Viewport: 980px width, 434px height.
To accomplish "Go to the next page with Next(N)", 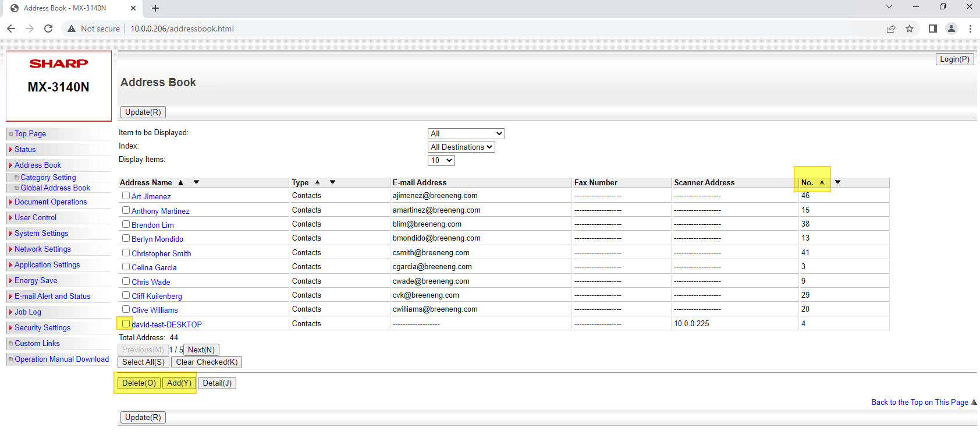I will point(201,350).
